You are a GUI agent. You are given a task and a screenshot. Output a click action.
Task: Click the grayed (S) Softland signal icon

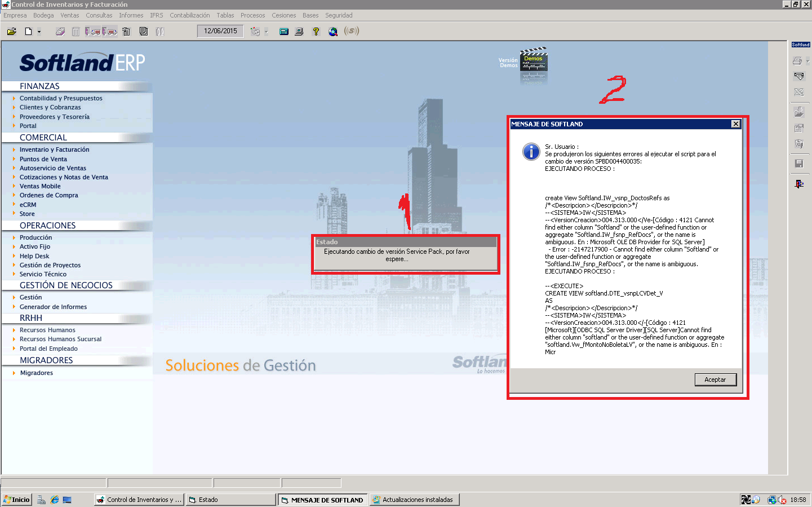tap(352, 31)
